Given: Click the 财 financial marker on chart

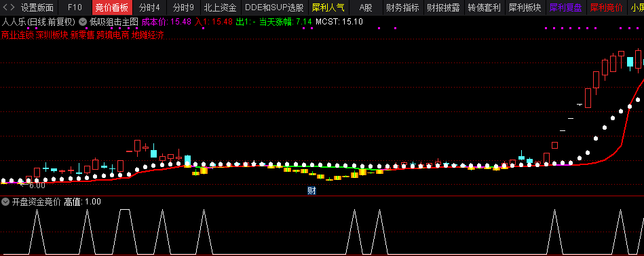Looking at the screenshot, I should tap(311, 191).
